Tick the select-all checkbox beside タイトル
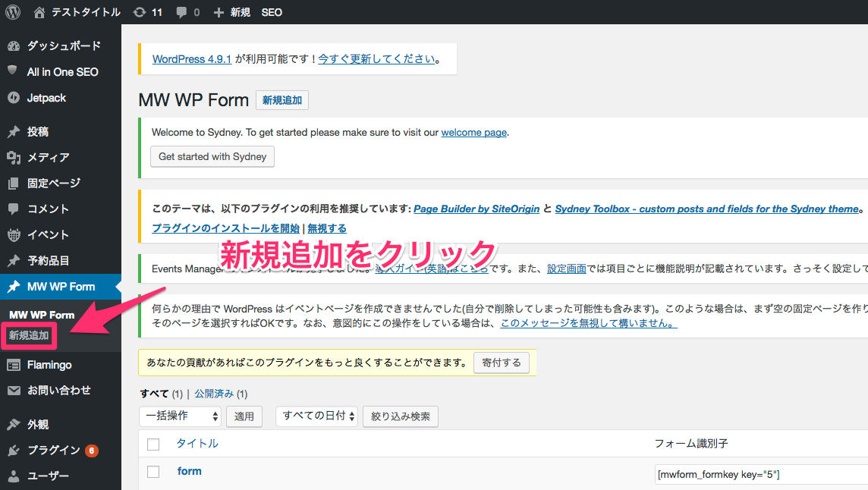The height and width of the screenshot is (490, 868). (x=153, y=444)
